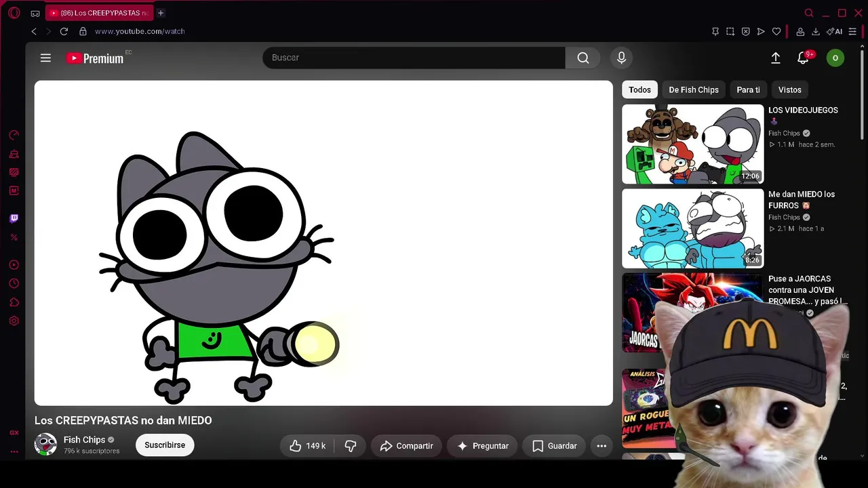Image resolution: width=868 pixels, height=488 pixels.
Task: Click the video player area
Action: [x=323, y=243]
